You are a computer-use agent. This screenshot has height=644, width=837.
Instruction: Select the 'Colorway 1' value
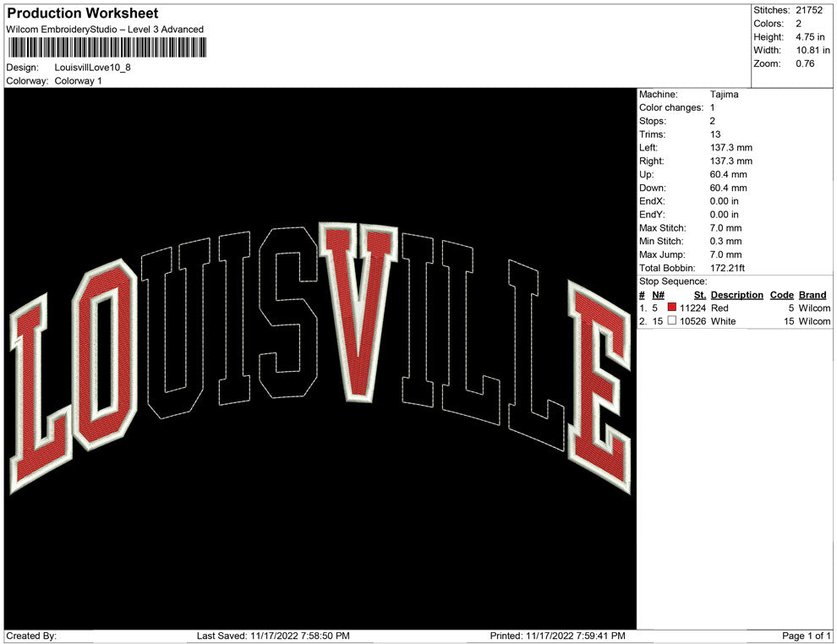click(x=78, y=81)
